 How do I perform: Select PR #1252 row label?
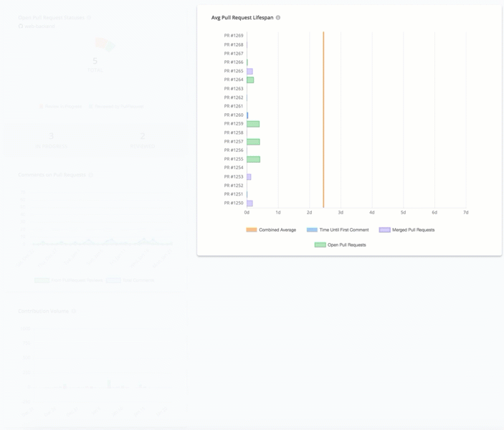click(234, 186)
